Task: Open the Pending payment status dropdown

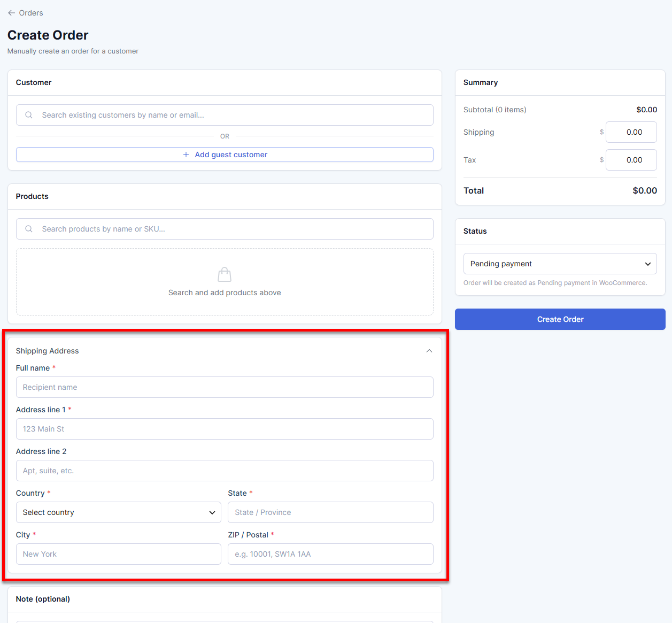Action: point(560,264)
